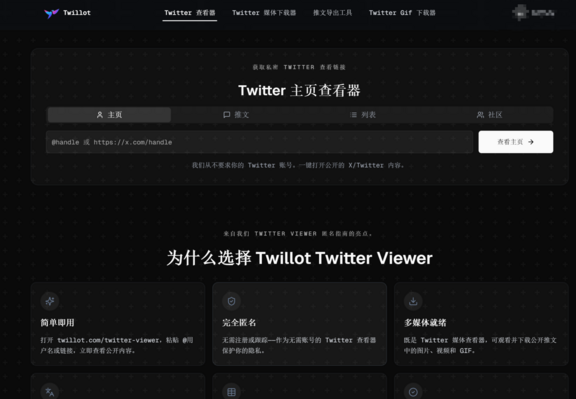This screenshot has width=576, height=399.
Task: Click the person icon in 主页 tab
Action: pyautogui.click(x=100, y=115)
